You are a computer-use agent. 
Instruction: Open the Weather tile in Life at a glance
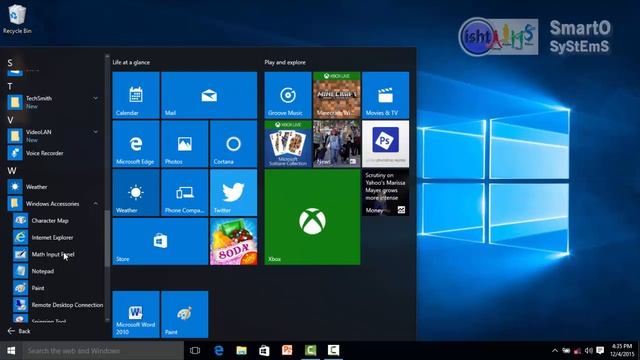click(136, 193)
